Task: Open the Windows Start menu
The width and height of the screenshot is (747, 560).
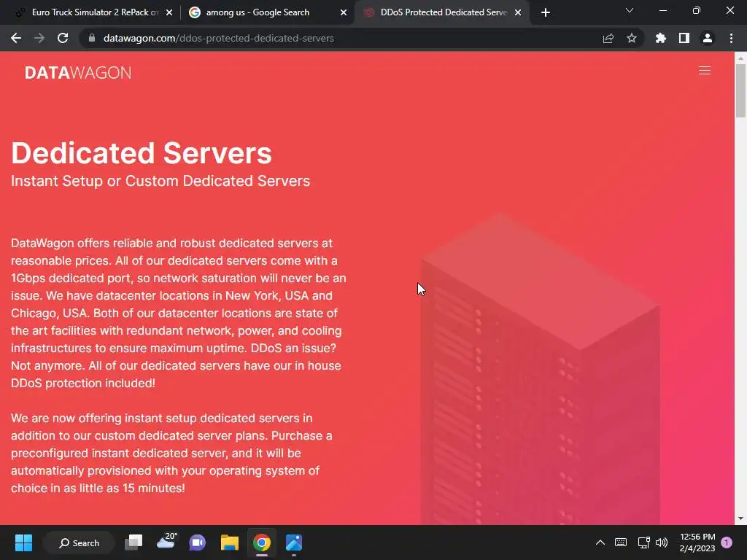Action: [23, 542]
